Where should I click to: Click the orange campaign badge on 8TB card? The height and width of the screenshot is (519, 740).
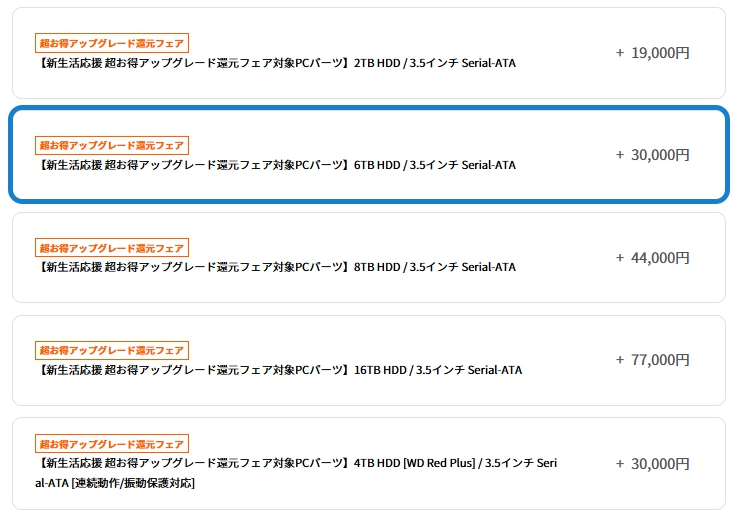click(112, 247)
